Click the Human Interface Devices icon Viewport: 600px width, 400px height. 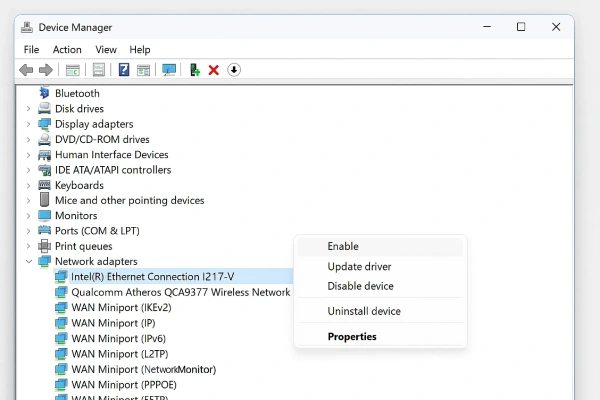click(44, 155)
